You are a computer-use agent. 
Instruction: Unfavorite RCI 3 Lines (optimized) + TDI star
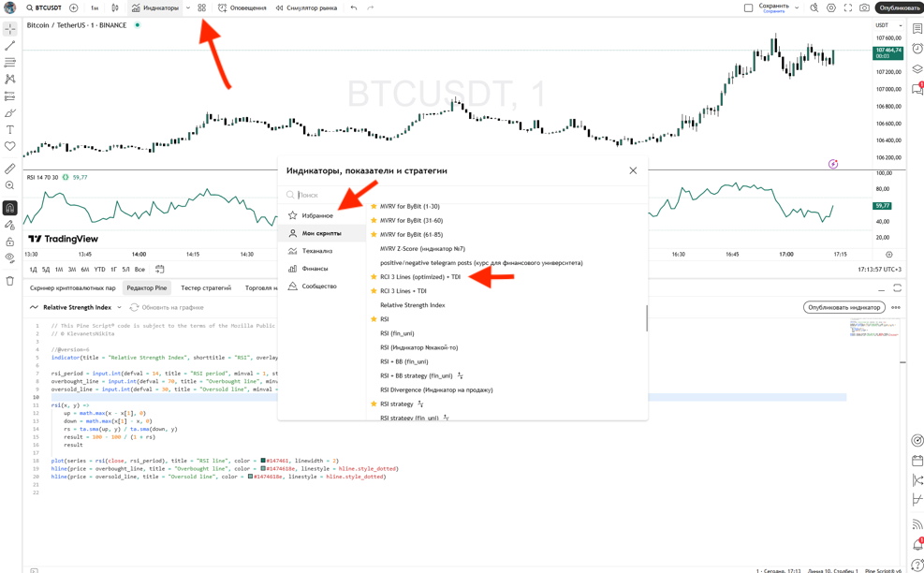click(374, 277)
